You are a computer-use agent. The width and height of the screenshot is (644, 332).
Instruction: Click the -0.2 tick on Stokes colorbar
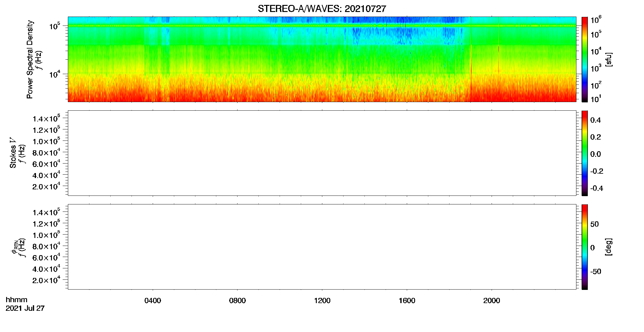pos(597,171)
